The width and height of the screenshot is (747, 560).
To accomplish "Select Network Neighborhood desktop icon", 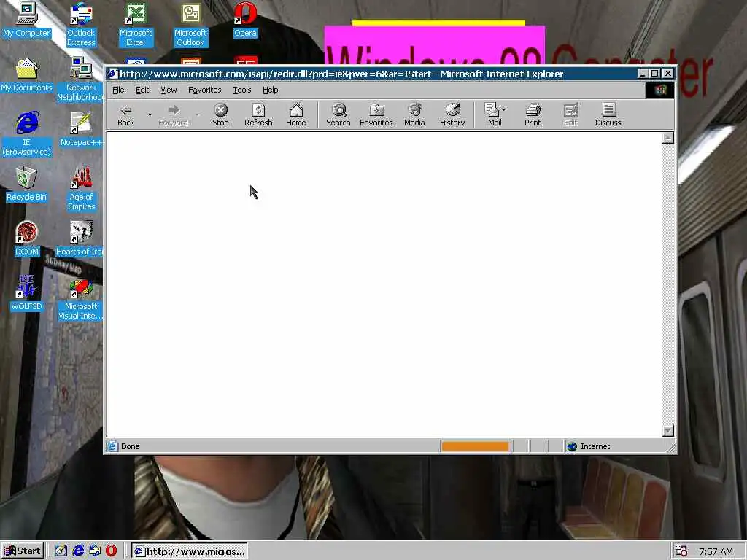I will pyautogui.click(x=80, y=79).
